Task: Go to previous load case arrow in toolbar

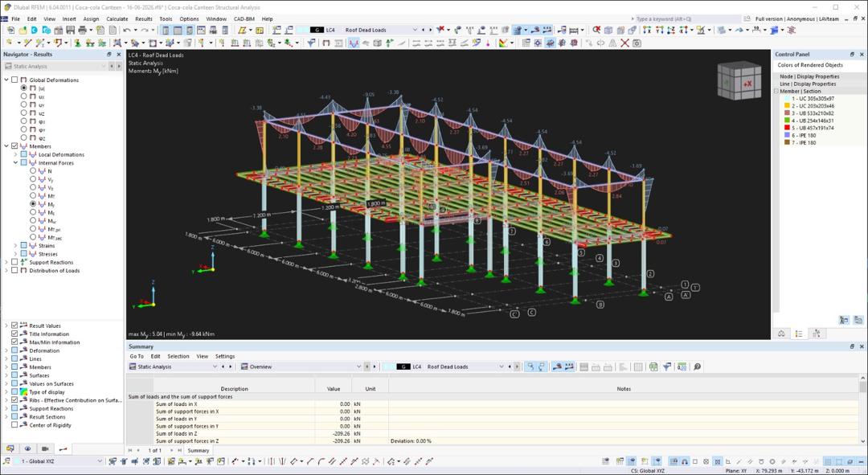Action: pos(424,30)
